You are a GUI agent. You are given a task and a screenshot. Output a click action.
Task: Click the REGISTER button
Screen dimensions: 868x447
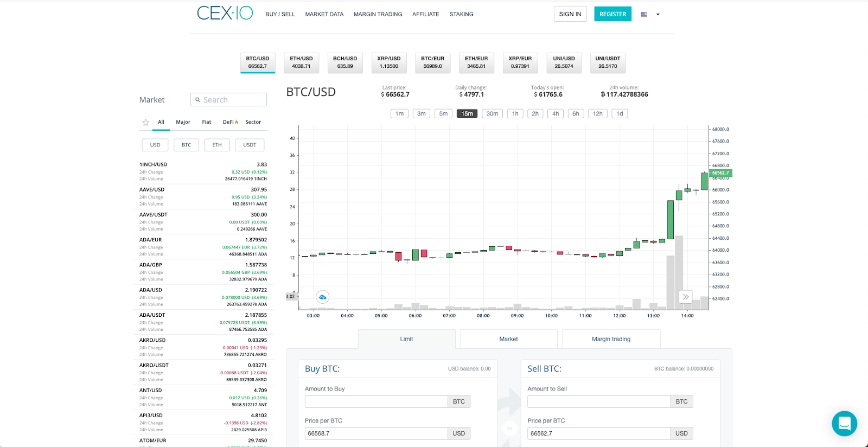612,14
